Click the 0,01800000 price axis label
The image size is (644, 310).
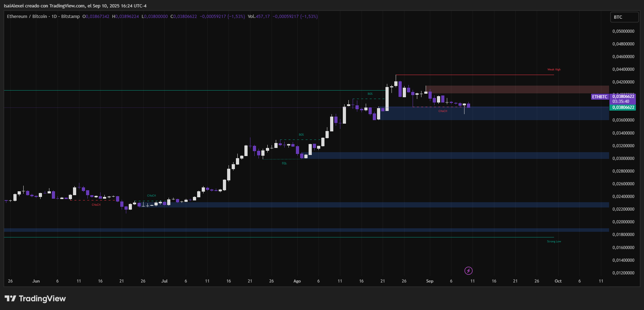[623, 235]
